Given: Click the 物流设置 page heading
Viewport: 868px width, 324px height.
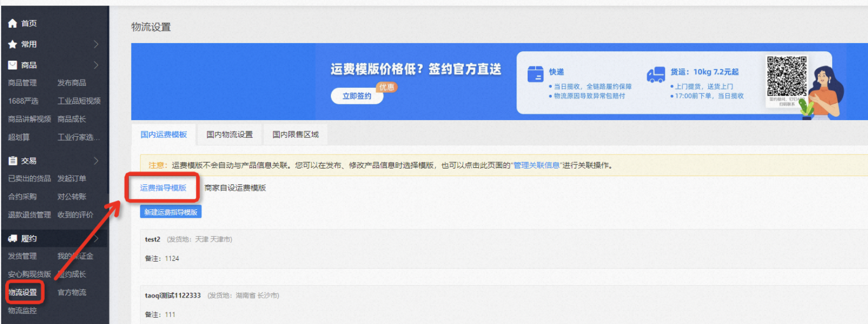Looking at the screenshot, I should [x=151, y=27].
